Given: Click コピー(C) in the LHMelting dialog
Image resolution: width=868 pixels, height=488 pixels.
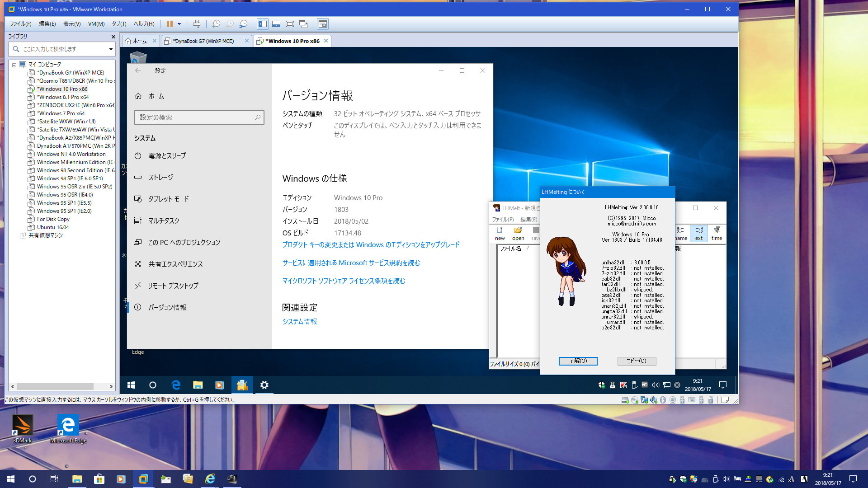Looking at the screenshot, I should pos(637,361).
